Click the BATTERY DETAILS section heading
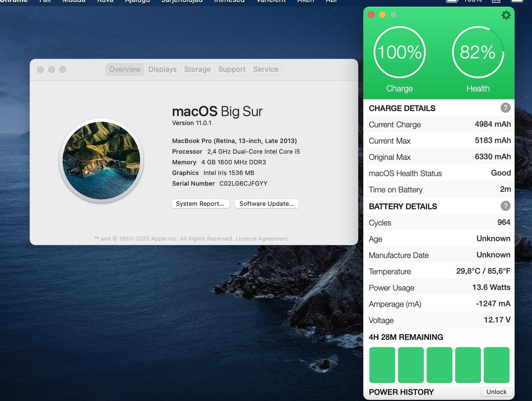The width and height of the screenshot is (532, 401). coord(403,206)
